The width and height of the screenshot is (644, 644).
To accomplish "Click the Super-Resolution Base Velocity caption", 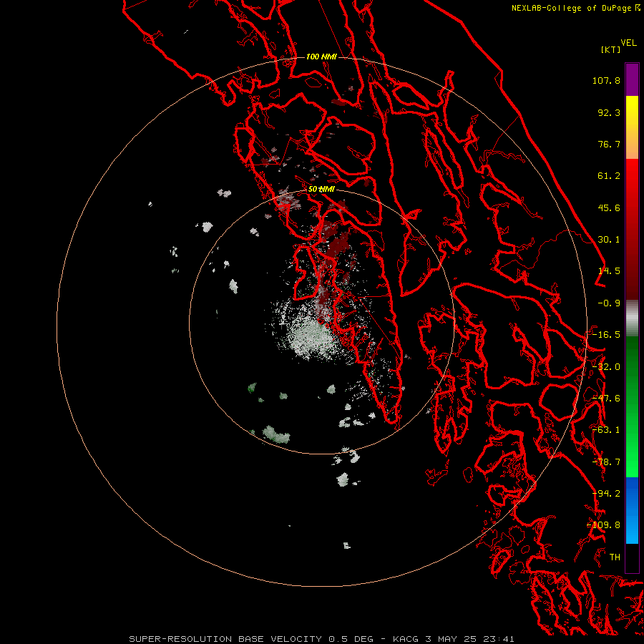I will coord(321,639).
